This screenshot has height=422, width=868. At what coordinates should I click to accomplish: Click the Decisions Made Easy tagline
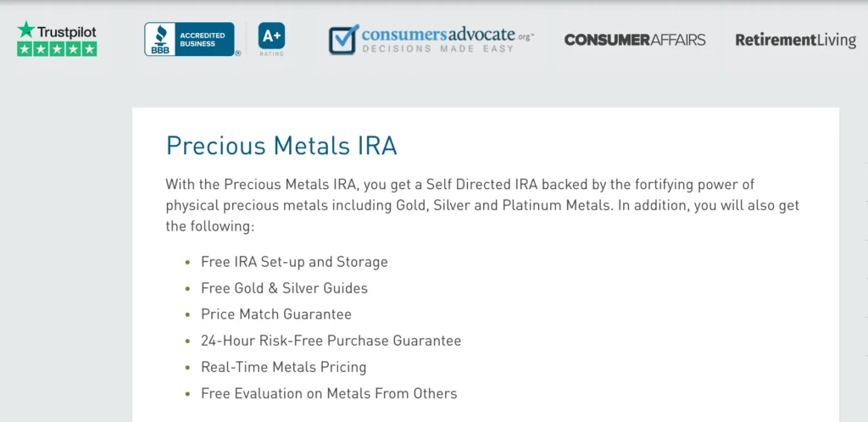point(437,48)
